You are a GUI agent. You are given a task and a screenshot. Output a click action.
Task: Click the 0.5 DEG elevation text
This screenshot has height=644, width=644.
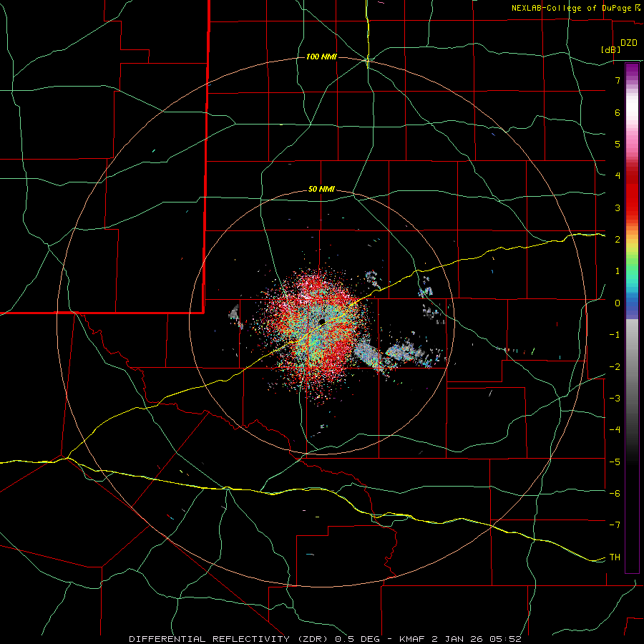coord(357,639)
